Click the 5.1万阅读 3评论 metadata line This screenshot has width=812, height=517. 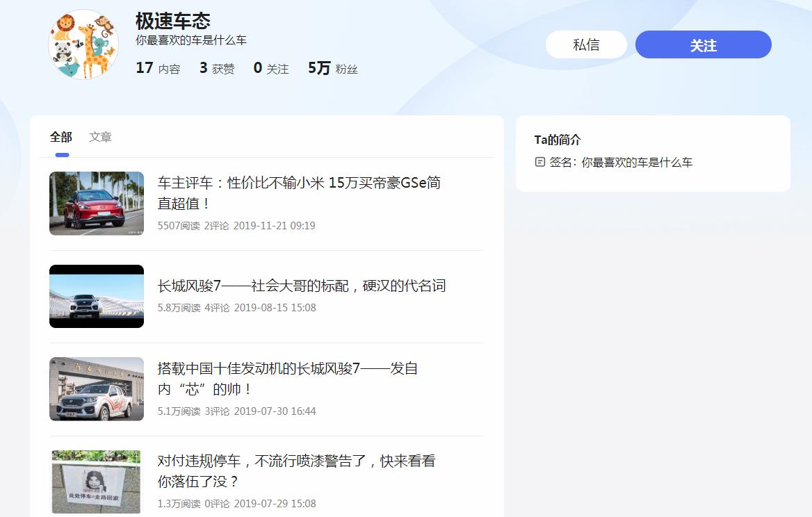(x=236, y=411)
